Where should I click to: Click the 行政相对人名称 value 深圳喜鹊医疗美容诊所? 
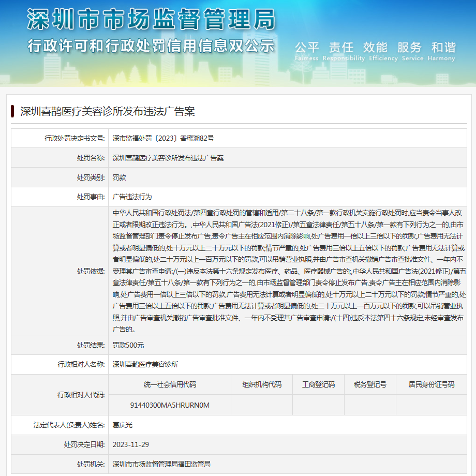(145, 364)
